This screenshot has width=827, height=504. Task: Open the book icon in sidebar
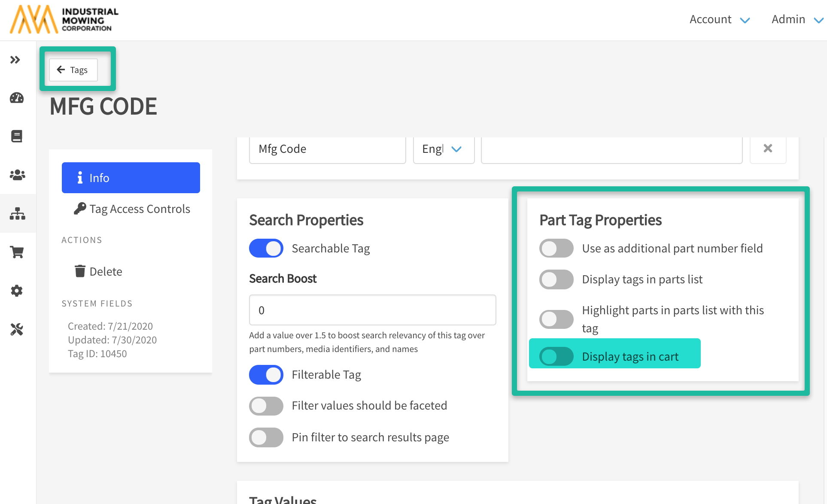pos(17,137)
